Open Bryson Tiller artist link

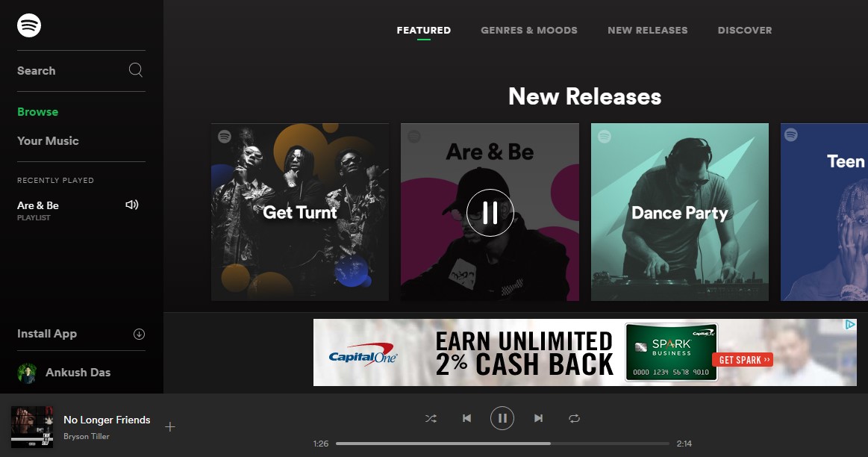(87, 437)
